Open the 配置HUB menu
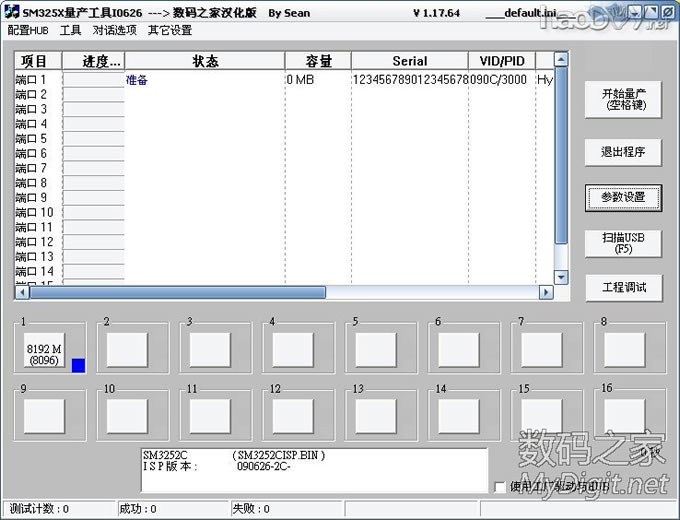The height and width of the screenshot is (520, 680). coord(28,30)
